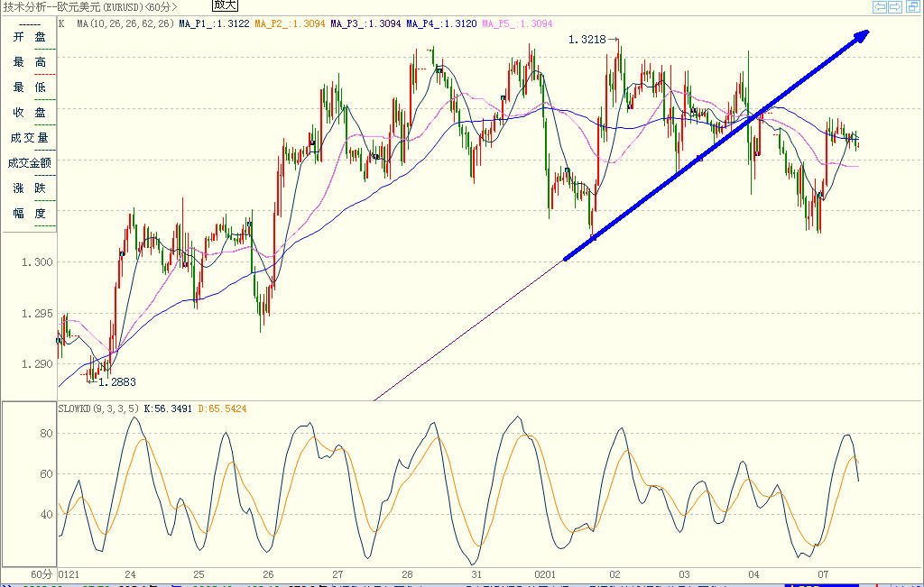Click the 1.300 price axis label
Image resolution: width=924 pixels, height=587 pixels.
coord(36,262)
